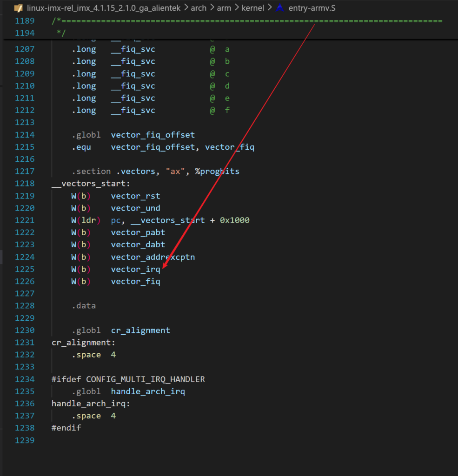This screenshot has width=458, height=476.
Task: Expand breadcrumb chevron after kernel
Action: tap(269, 8)
